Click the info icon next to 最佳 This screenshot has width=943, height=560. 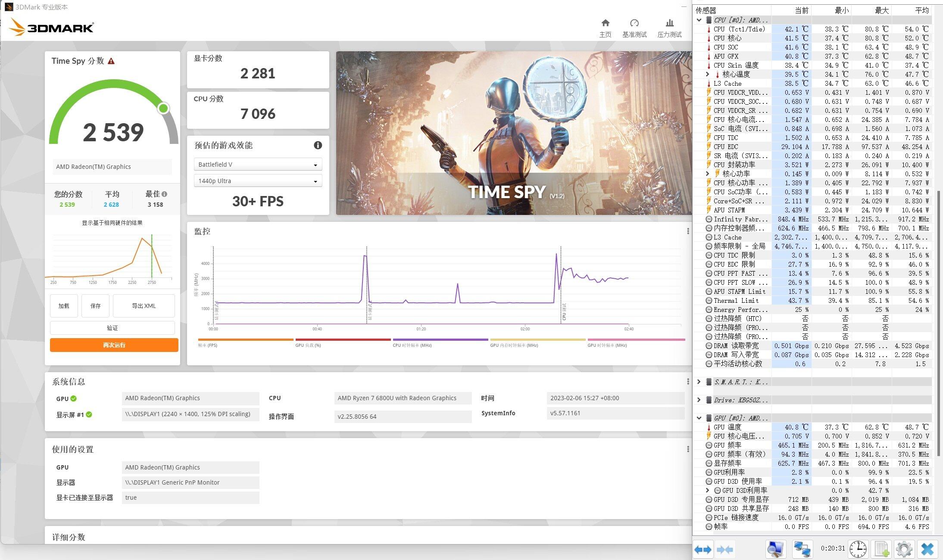click(165, 194)
